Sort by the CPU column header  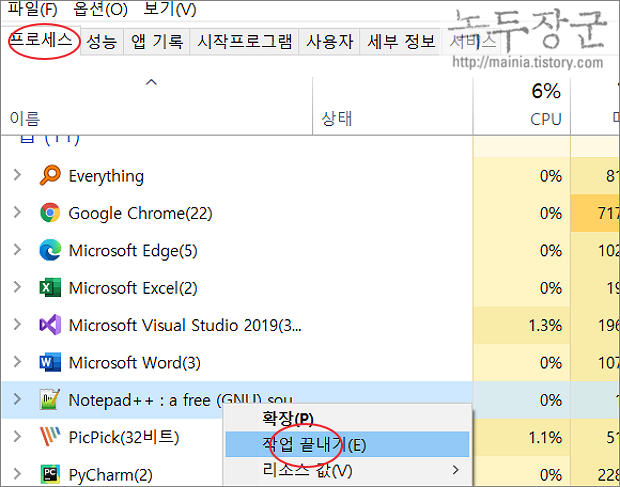click(522, 106)
